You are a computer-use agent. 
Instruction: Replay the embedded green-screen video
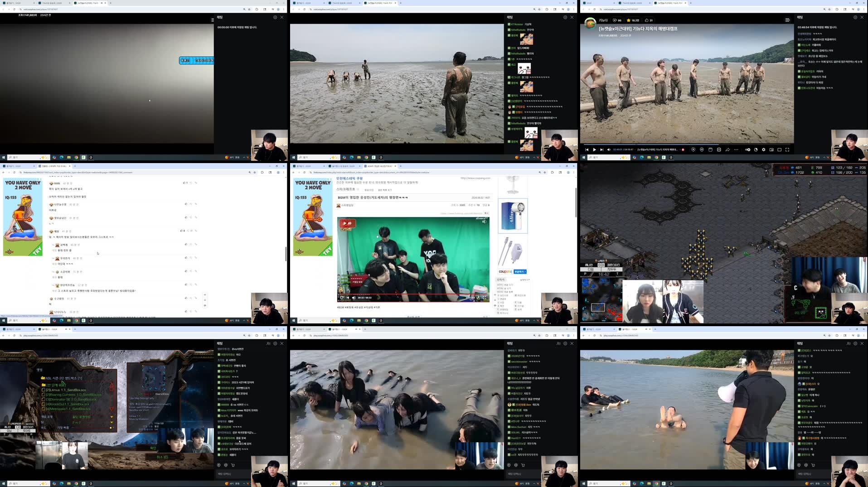click(x=342, y=298)
